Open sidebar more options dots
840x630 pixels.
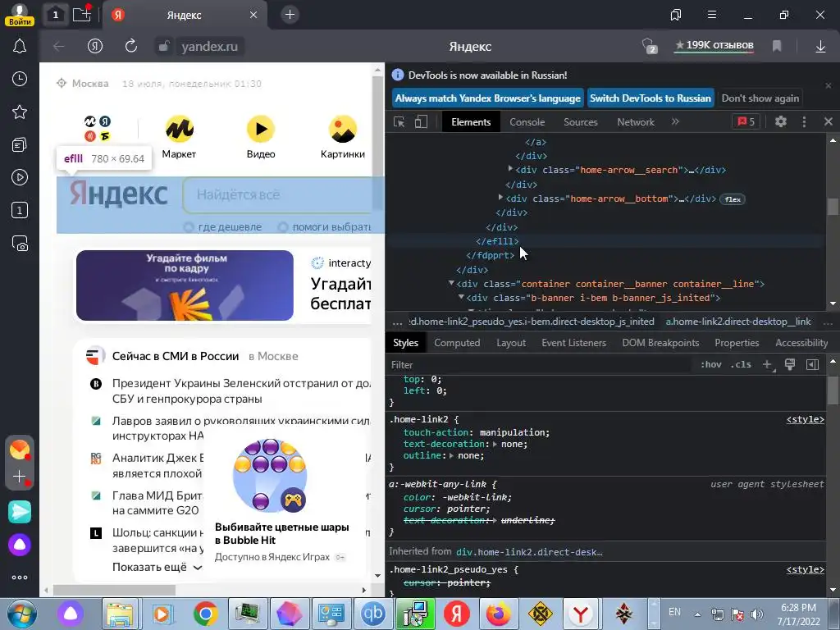tap(20, 577)
